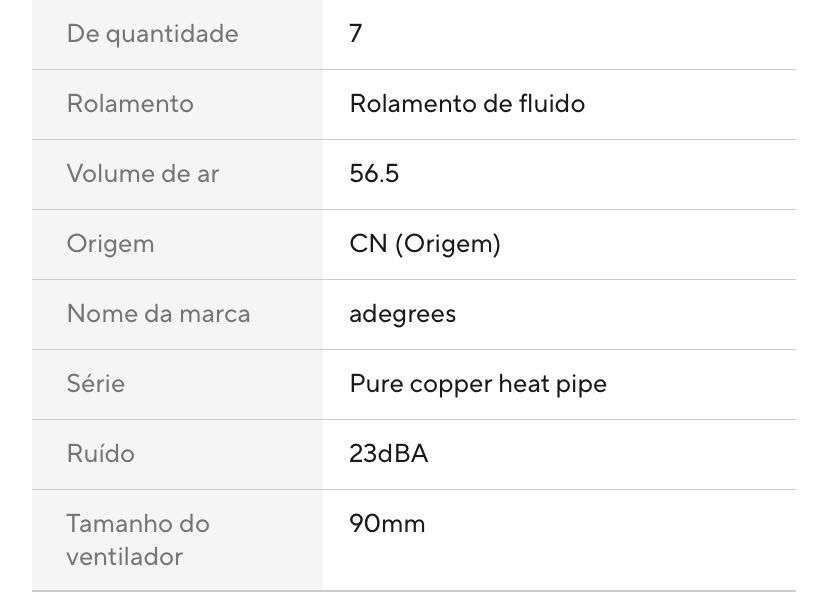Select the 'CN (Origem)' value

[x=425, y=244]
